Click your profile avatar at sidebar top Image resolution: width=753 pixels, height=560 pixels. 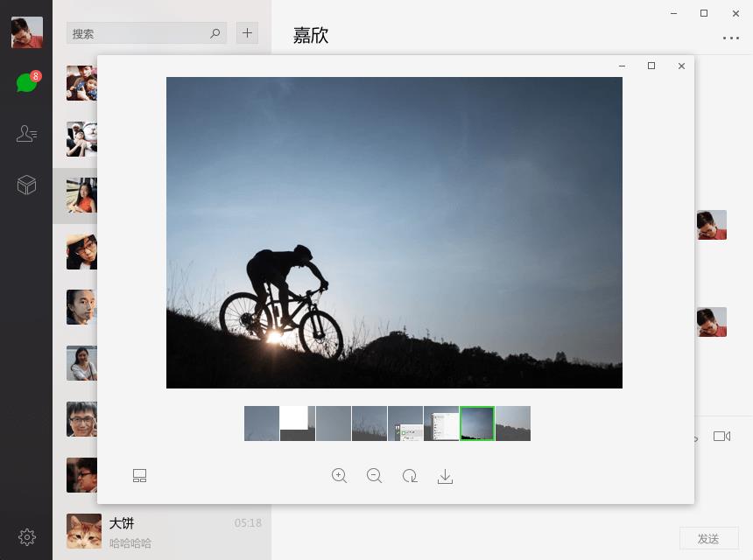pos(27,32)
